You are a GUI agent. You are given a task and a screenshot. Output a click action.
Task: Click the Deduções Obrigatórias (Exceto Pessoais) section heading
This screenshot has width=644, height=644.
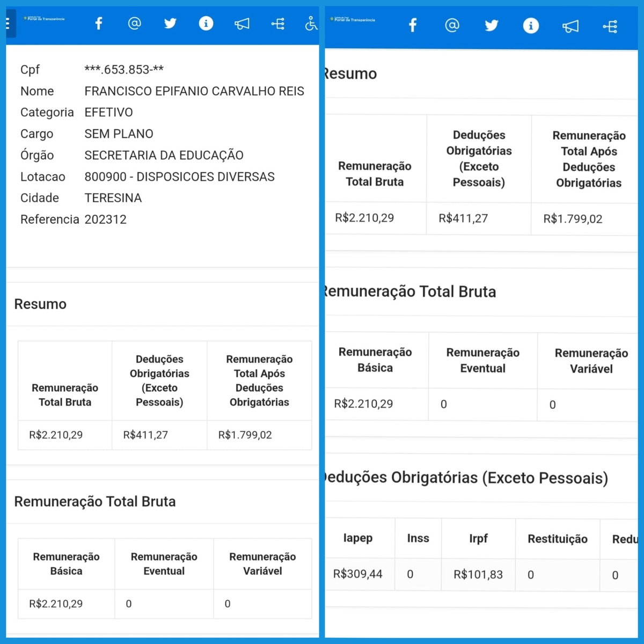coord(466,478)
